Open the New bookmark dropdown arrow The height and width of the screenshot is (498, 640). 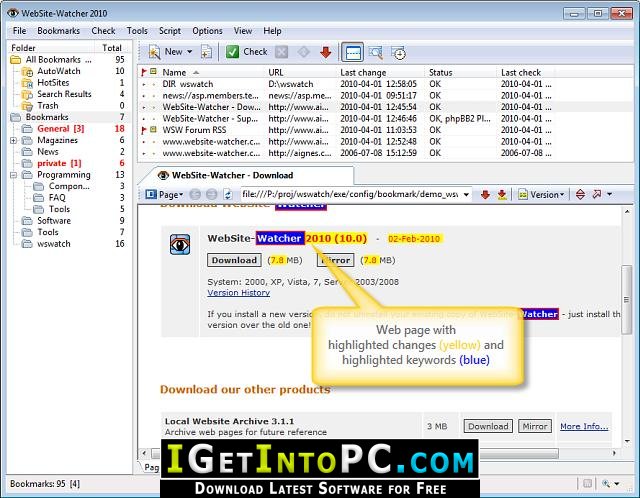tap(189, 52)
